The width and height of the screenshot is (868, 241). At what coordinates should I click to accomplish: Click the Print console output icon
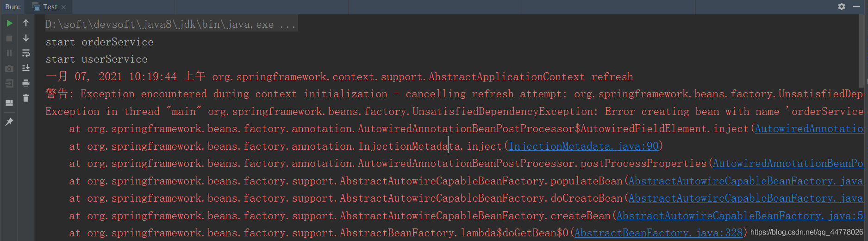(26, 83)
